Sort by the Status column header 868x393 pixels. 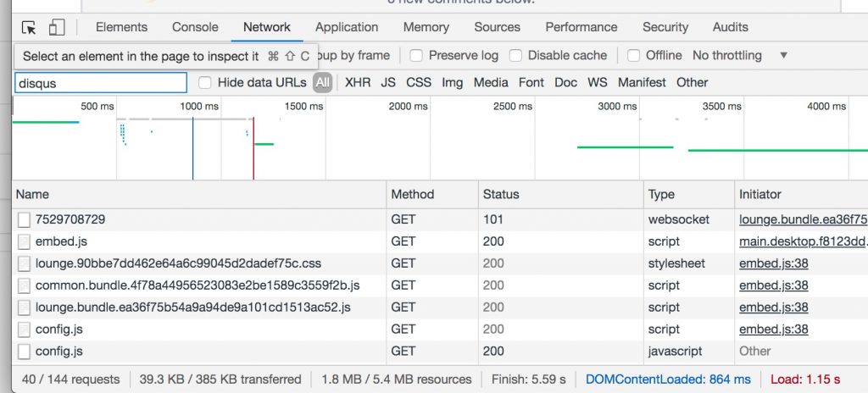click(561, 194)
